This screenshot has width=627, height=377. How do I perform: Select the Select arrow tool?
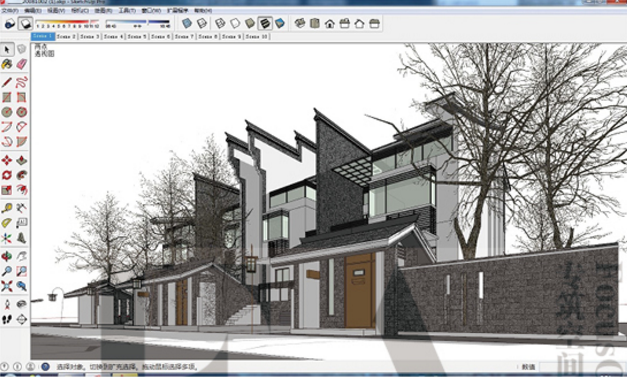pos(7,49)
